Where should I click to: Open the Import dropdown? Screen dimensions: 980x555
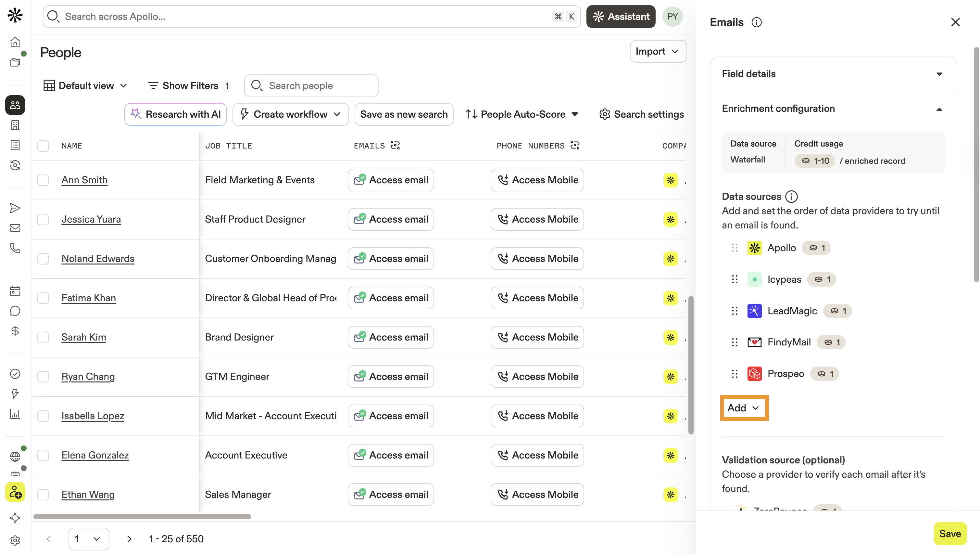(658, 51)
